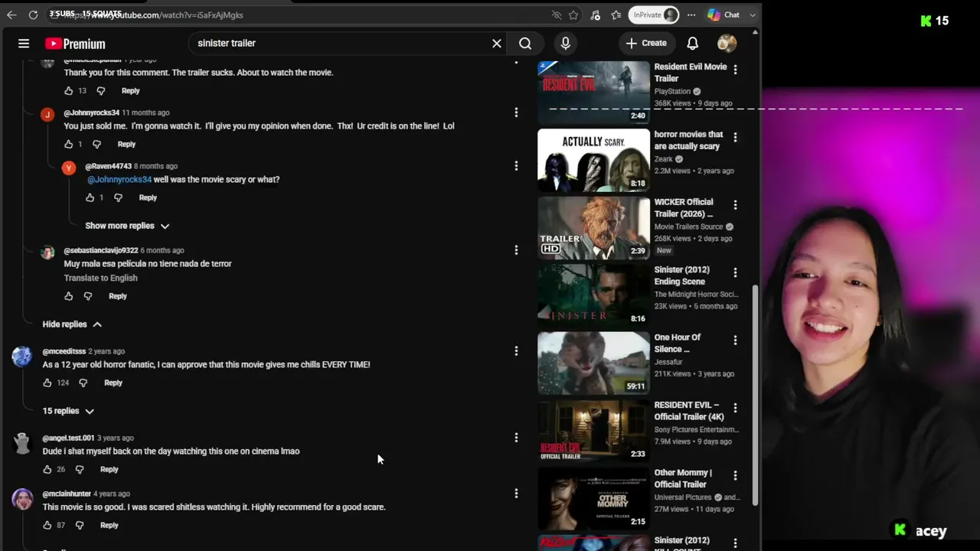Expand Show more replies
This screenshot has width=980, height=551.
click(x=127, y=226)
